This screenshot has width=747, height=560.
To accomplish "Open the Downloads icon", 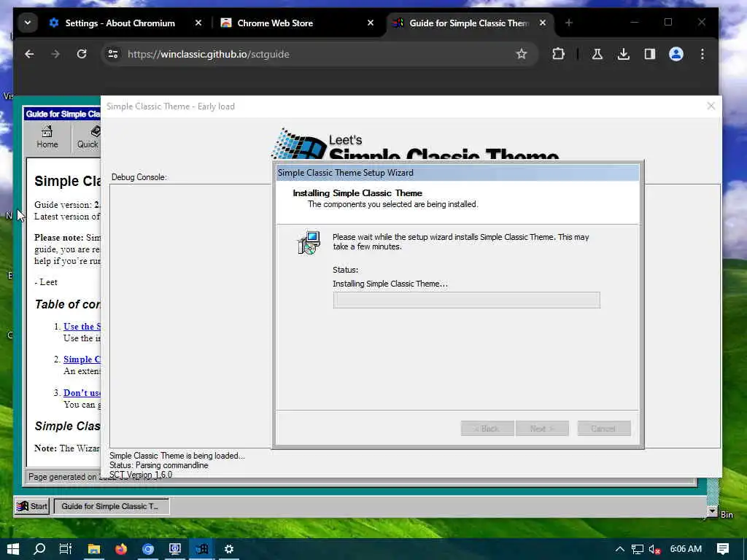I will [x=623, y=54].
